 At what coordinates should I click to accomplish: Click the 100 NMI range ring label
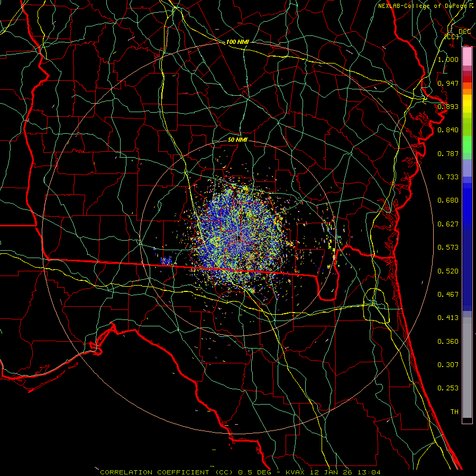(237, 42)
